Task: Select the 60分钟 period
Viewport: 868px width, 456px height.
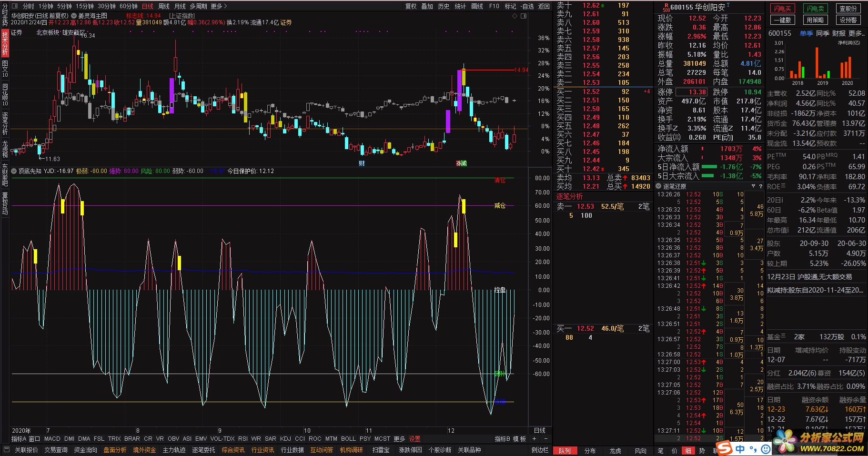Action: click(129, 6)
